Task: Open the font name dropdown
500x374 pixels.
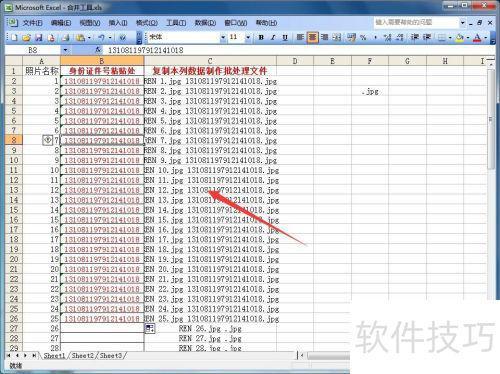Action: [x=223, y=37]
